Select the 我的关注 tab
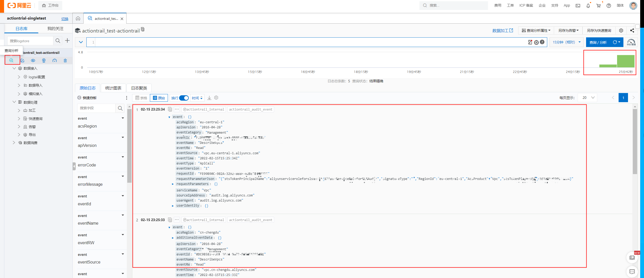This screenshot has height=278, width=644. [55, 28]
